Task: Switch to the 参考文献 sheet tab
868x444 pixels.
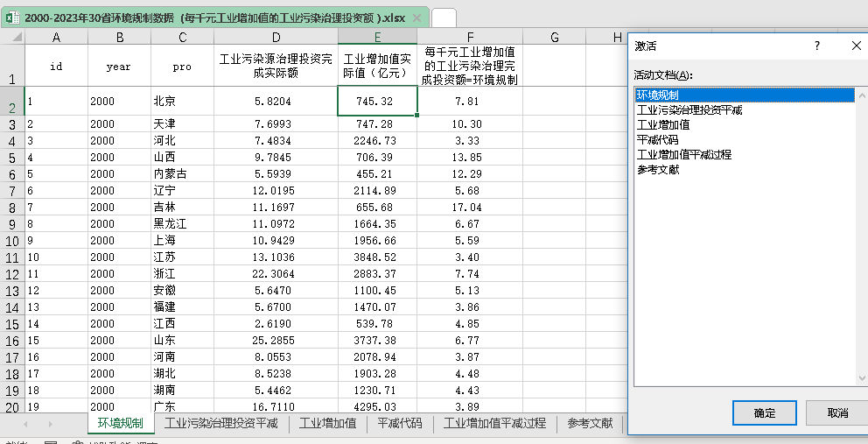Action: tap(590, 424)
